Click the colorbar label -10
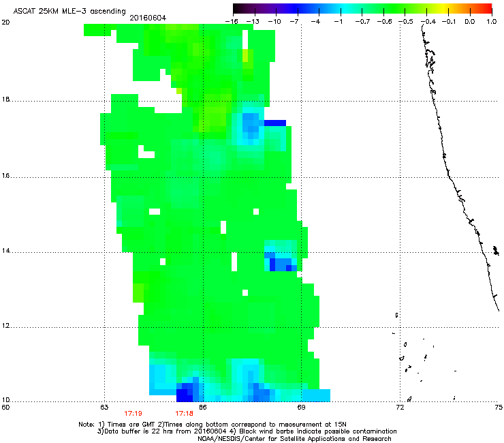504x443 pixels. [274, 22]
